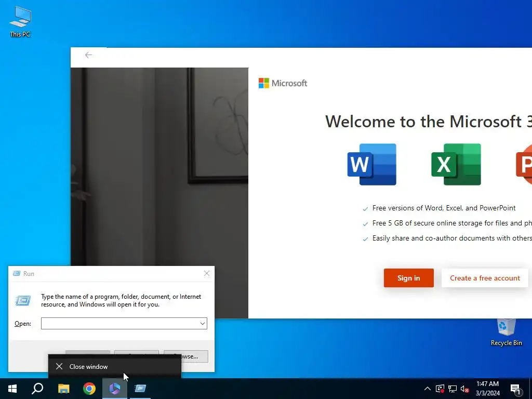Click the Word app icon
The height and width of the screenshot is (399, 532).
(372, 165)
